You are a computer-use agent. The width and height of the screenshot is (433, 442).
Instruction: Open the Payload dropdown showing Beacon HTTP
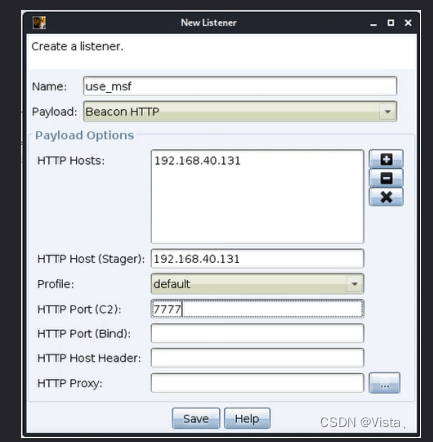(240, 111)
